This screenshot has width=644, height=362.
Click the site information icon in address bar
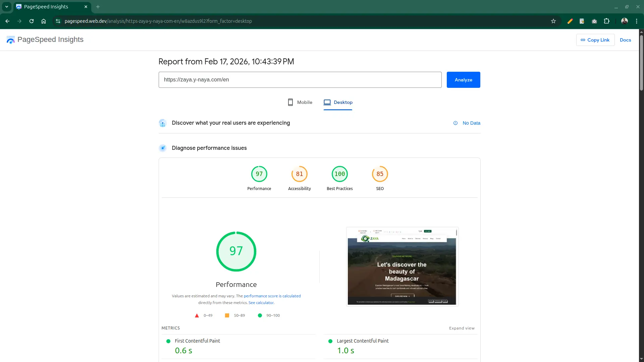[x=58, y=21]
